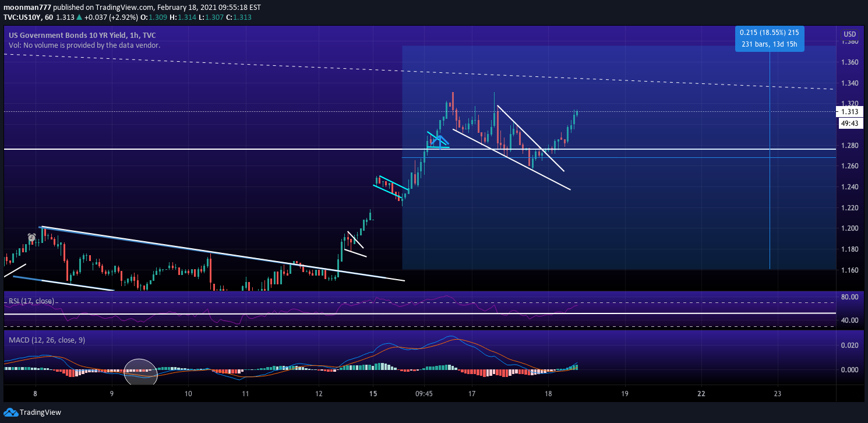Click the date label 22 on time axis
Screen dimensions: 868x423
click(x=701, y=394)
